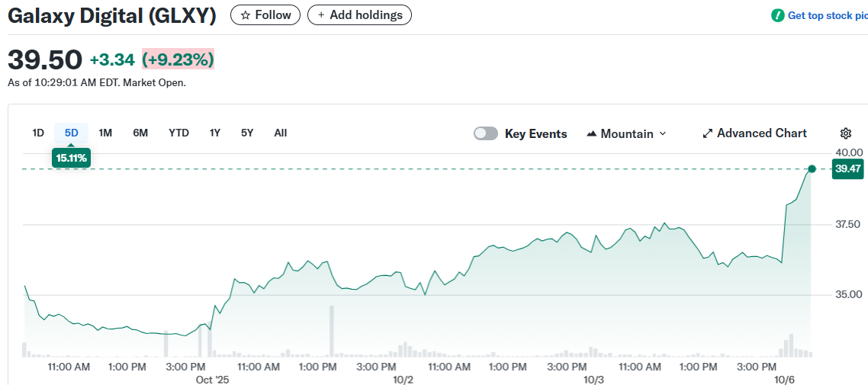Select the 1Y time range

click(x=215, y=133)
